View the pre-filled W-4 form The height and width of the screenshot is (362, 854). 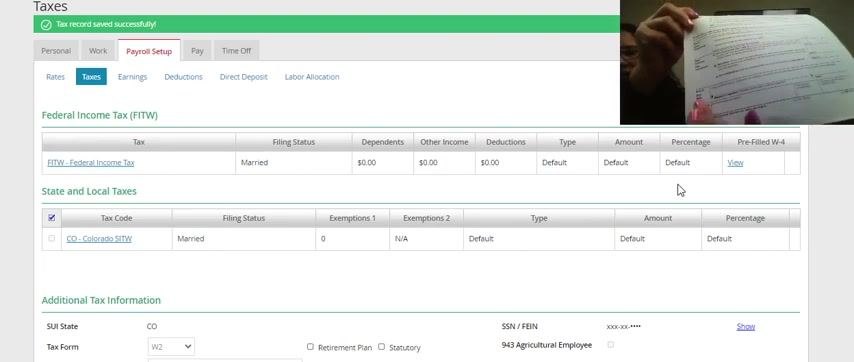735,163
